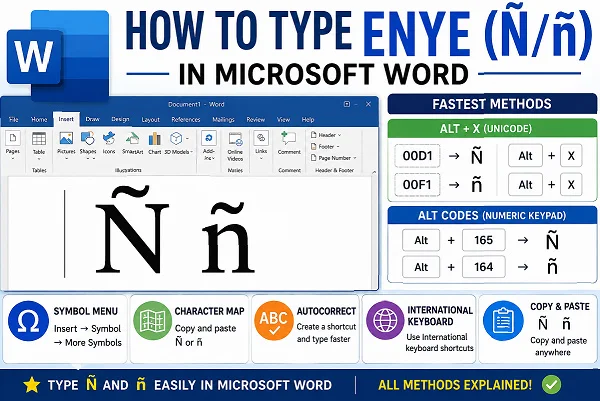The image size is (600, 401).
Task: Click the green checkmark badge
Action: tap(551, 385)
